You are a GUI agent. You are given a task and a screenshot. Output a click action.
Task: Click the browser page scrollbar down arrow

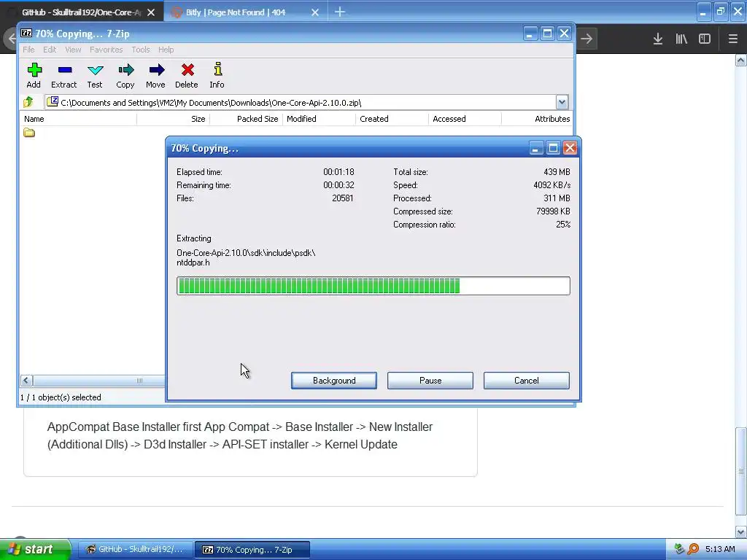coord(741,532)
